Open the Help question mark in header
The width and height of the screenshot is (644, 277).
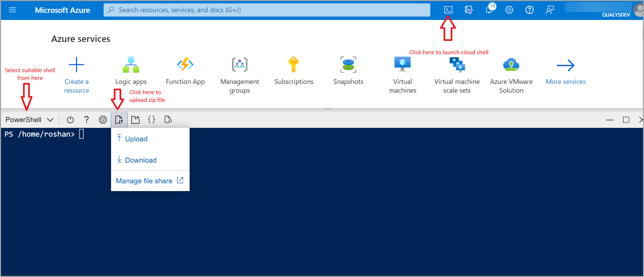coord(529,10)
